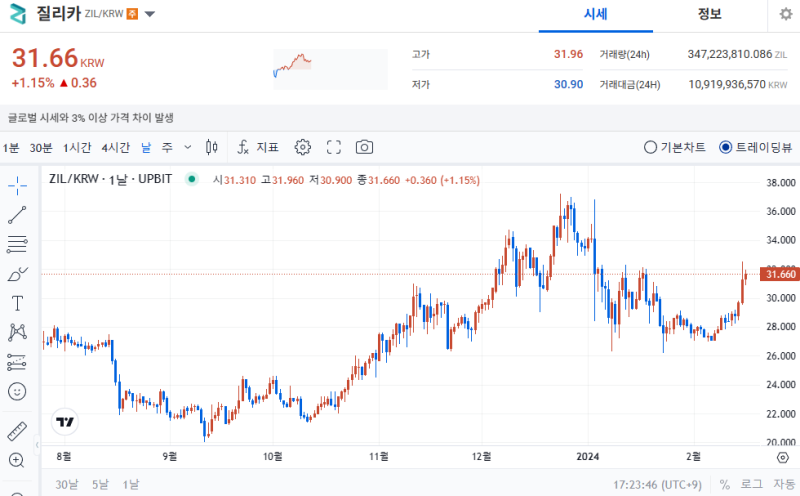800x496 pixels.
Task: Set interval to 1분
Action: [11, 148]
